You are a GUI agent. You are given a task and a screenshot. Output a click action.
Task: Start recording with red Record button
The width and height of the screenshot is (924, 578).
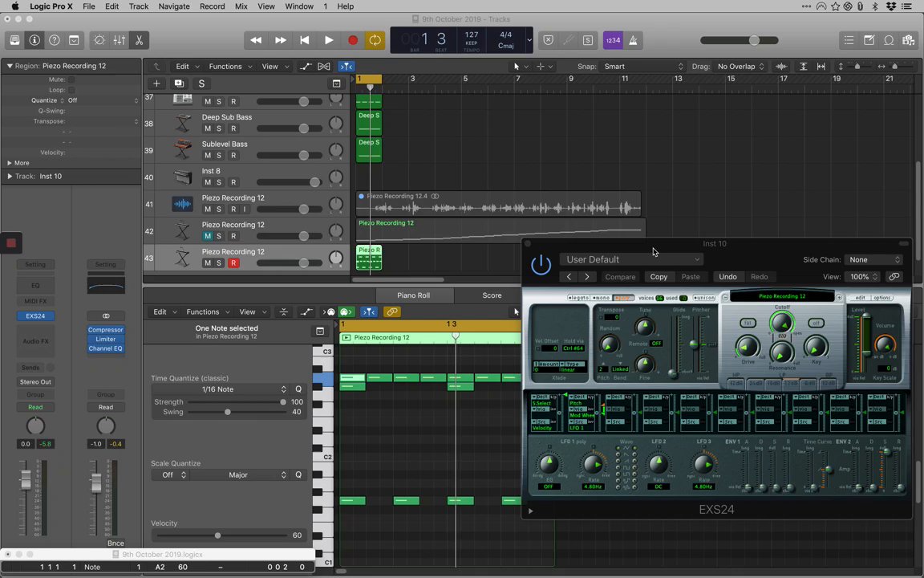tap(352, 40)
